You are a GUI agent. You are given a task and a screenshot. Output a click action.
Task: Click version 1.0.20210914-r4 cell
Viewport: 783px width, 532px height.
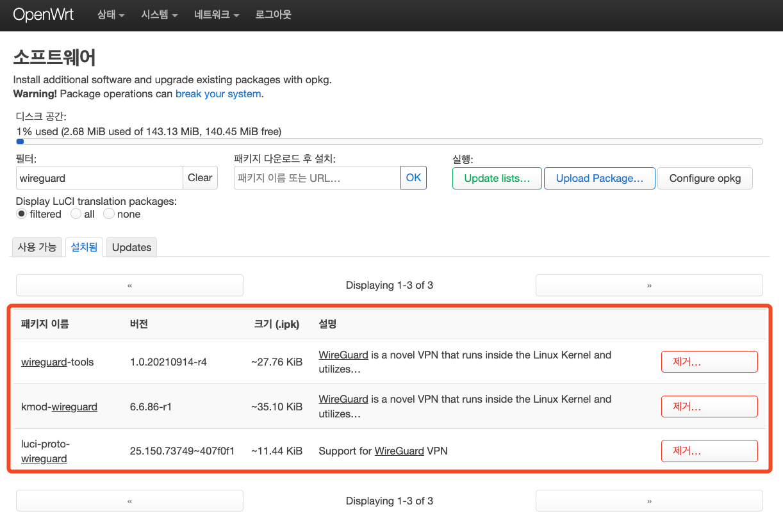(169, 362)
